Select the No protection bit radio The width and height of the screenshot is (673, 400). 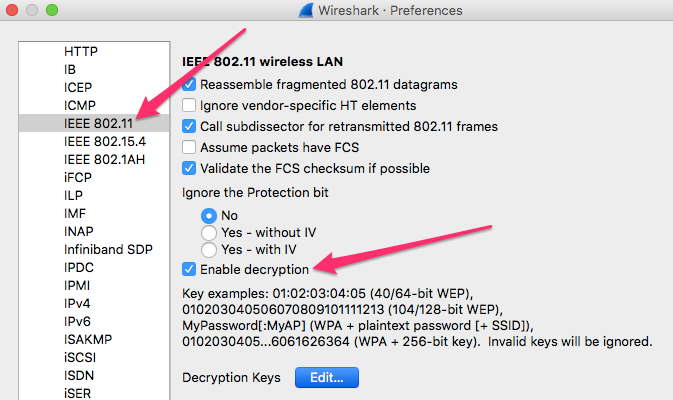[x=209, y=216]
